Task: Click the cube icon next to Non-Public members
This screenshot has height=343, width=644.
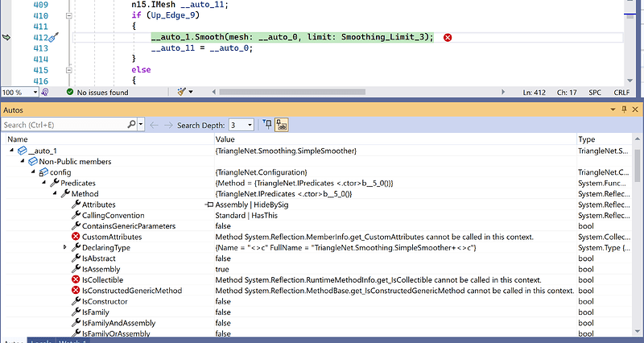Action: (x=33, y=162)
